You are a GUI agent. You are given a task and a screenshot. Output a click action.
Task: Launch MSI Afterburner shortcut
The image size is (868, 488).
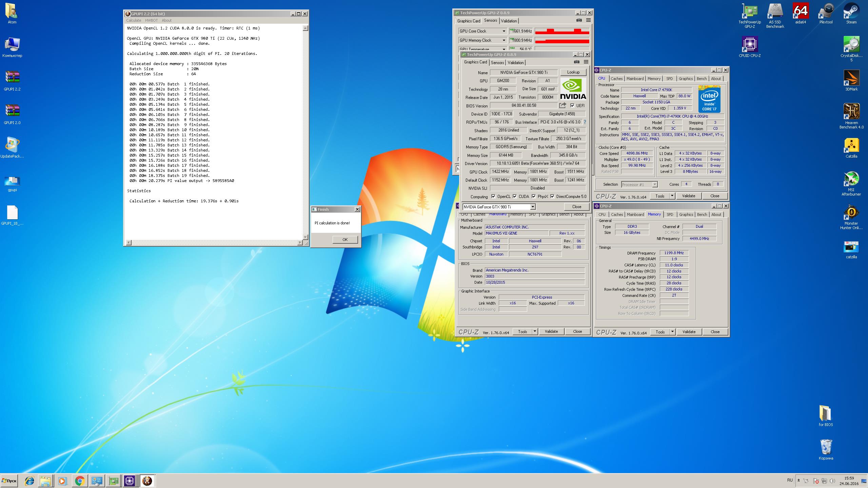point(851,183)
